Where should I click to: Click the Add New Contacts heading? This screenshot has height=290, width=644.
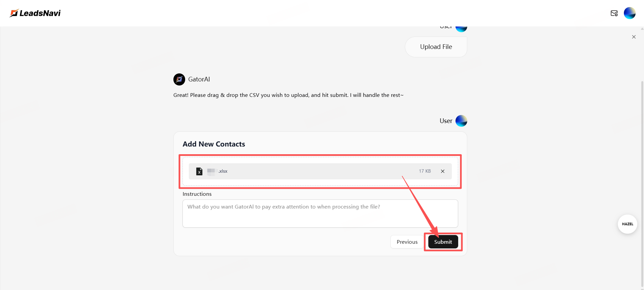(x=214, y=144)
